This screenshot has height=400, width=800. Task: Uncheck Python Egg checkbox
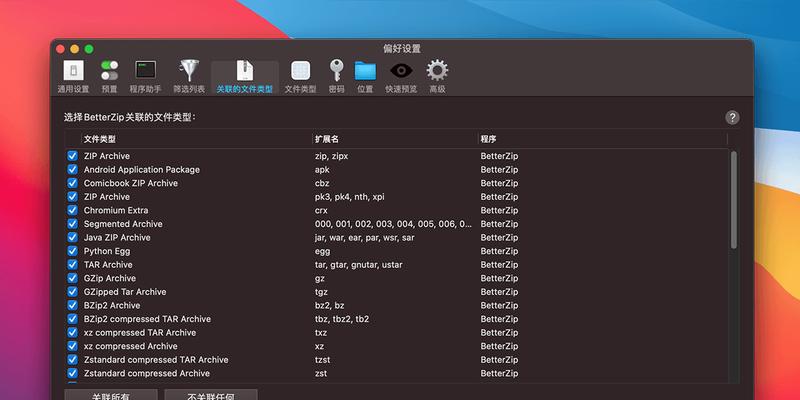72,251
